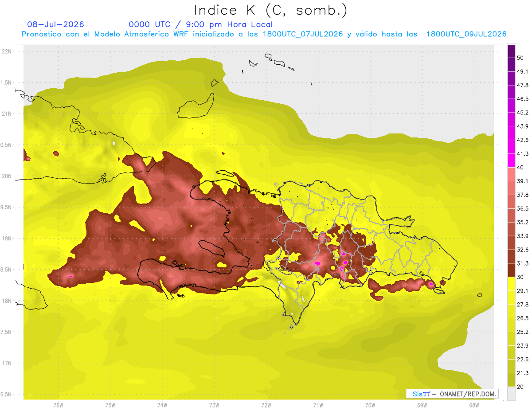Click the colorbar value 49.1
The image size is (532, 411).
pyautogui.click(x=522, y=71)
